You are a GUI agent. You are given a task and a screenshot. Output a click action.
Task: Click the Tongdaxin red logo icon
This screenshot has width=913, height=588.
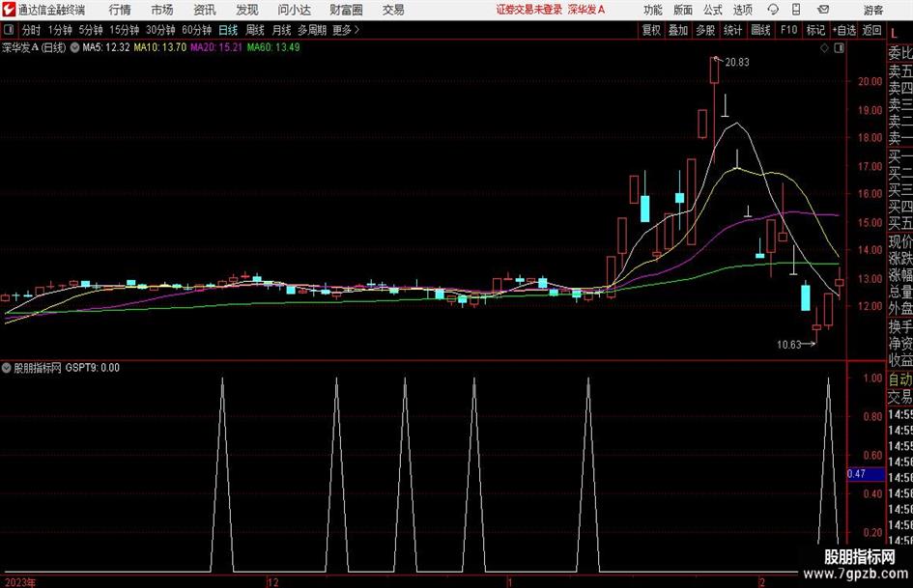(x=9, y=10)
